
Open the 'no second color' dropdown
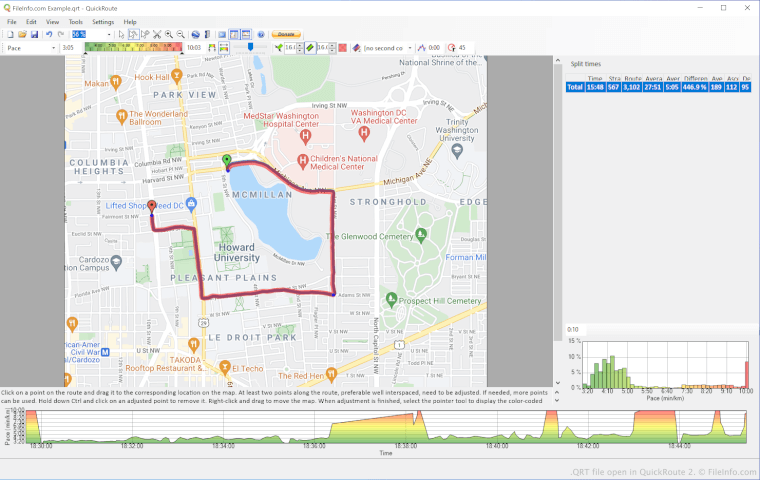409,47
